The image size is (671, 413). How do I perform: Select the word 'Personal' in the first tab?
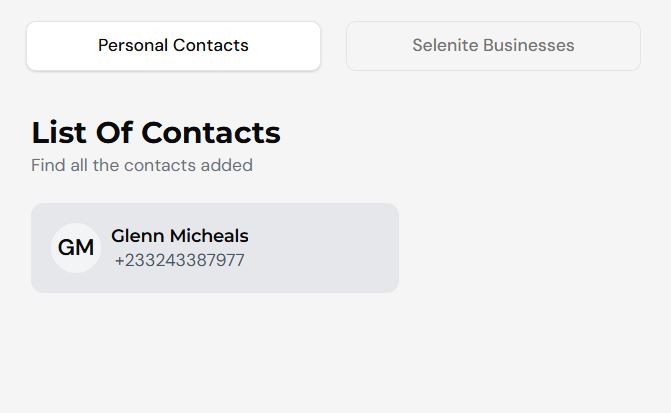pos(133,46)
